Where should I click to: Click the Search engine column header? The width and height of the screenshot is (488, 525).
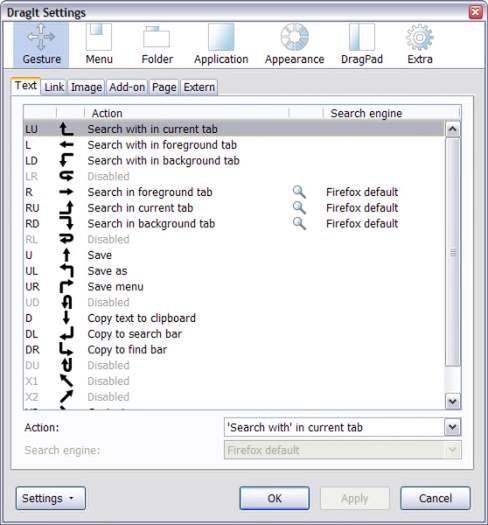point(392,113)
